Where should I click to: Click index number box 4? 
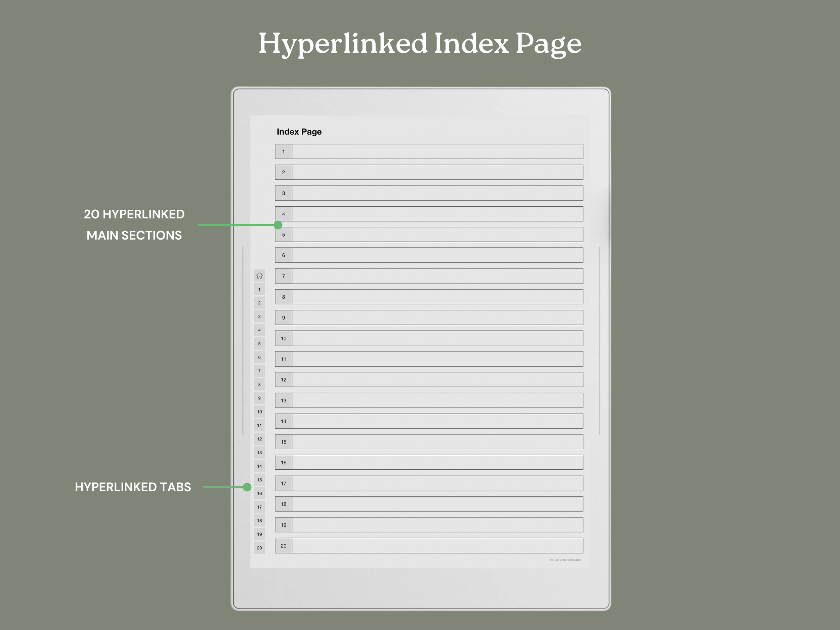[283, 214]
